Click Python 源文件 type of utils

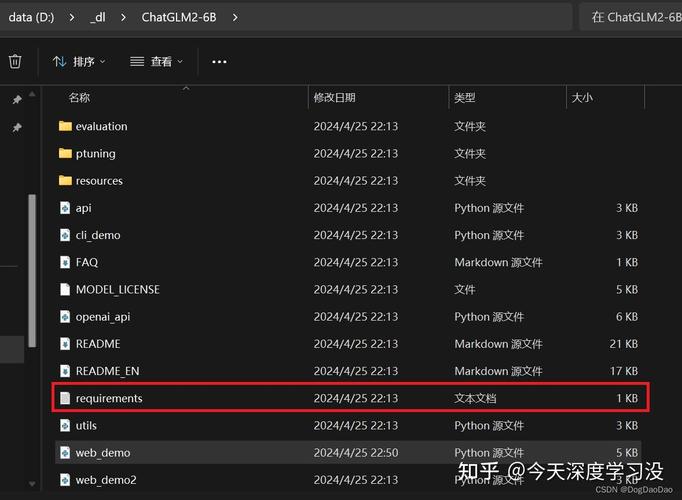pyautogui.click(x=489, y=426)
